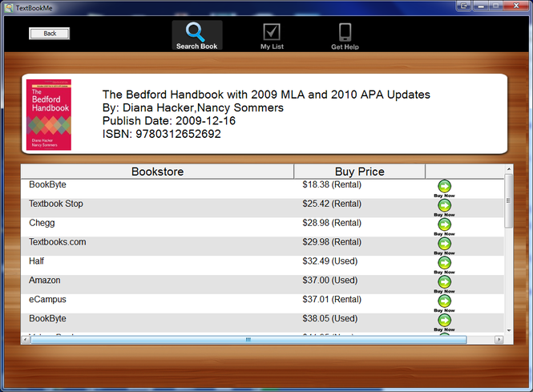
Task: Sort by the Bookstore column header
Action: [157, 172]
